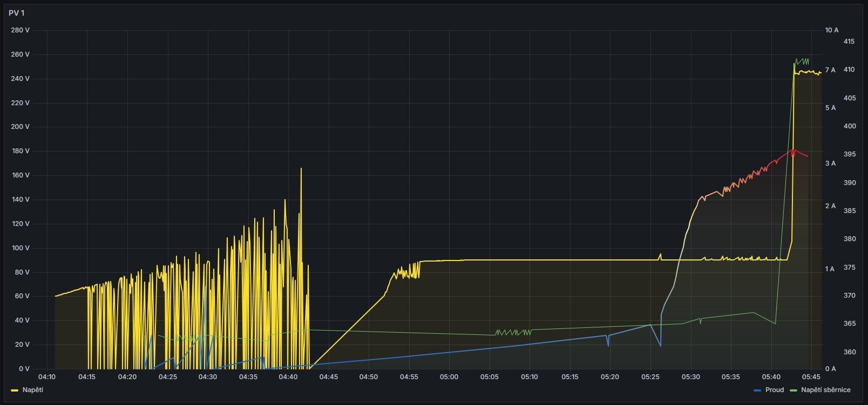
Task: Click the 280 V label on left axis
Action: click(x=20, y=30)
